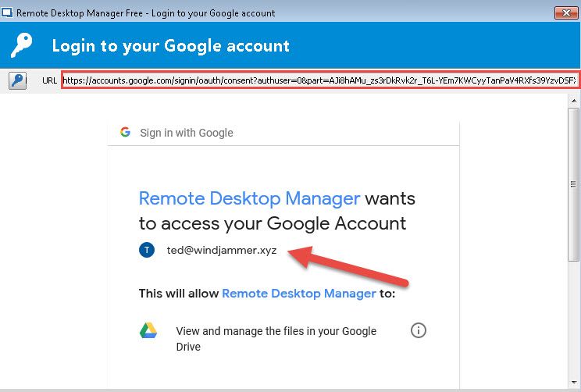581x392 pixels.
Task: Click 'Sign in with Google' text
Action: tap(187, 133)
